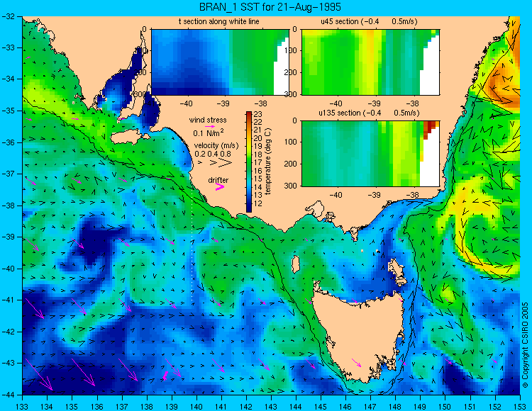This screenshot has width=532, height=411.
Task: Pick the dark red top of the temperature color bar
Action: [249, 115]
